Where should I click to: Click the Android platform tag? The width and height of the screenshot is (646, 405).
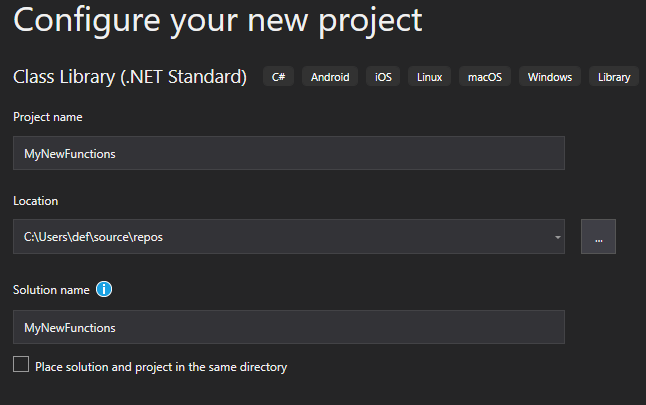(x=330, y=77)
